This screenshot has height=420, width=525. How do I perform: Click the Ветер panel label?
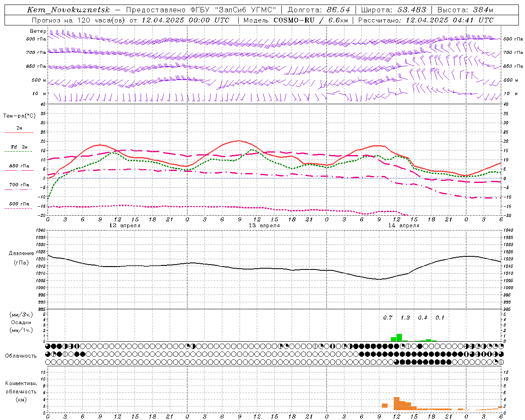pyautogui.click(x=38, y=31)
